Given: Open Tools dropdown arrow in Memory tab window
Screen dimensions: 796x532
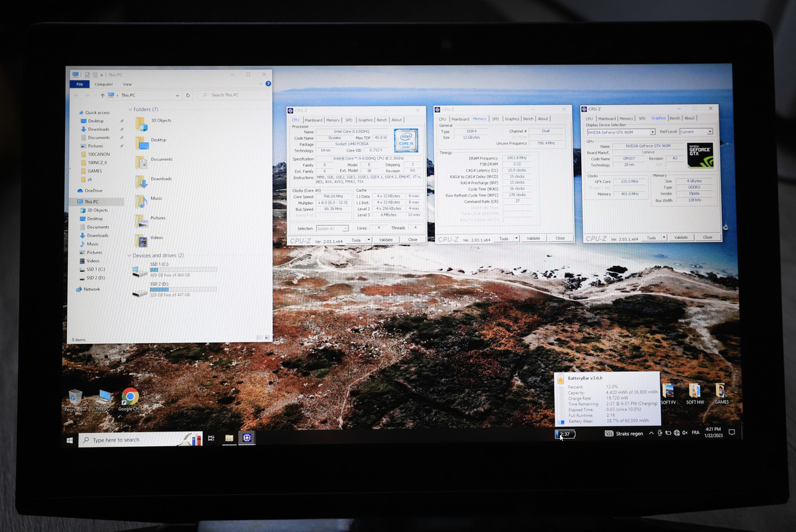Looking at the screenshot, I should click(x=516, y=238).
